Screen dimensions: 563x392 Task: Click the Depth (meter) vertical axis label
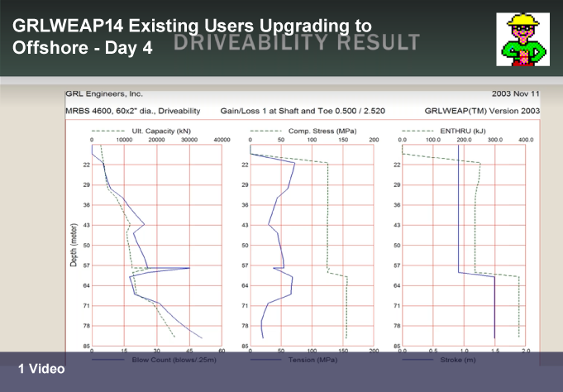74,245
